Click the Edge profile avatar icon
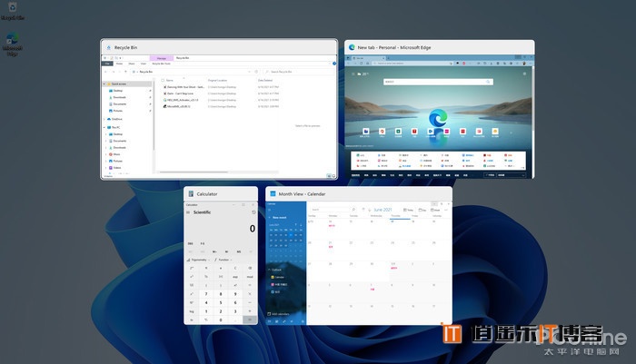 pyautogui.click(x=524, y=64)
